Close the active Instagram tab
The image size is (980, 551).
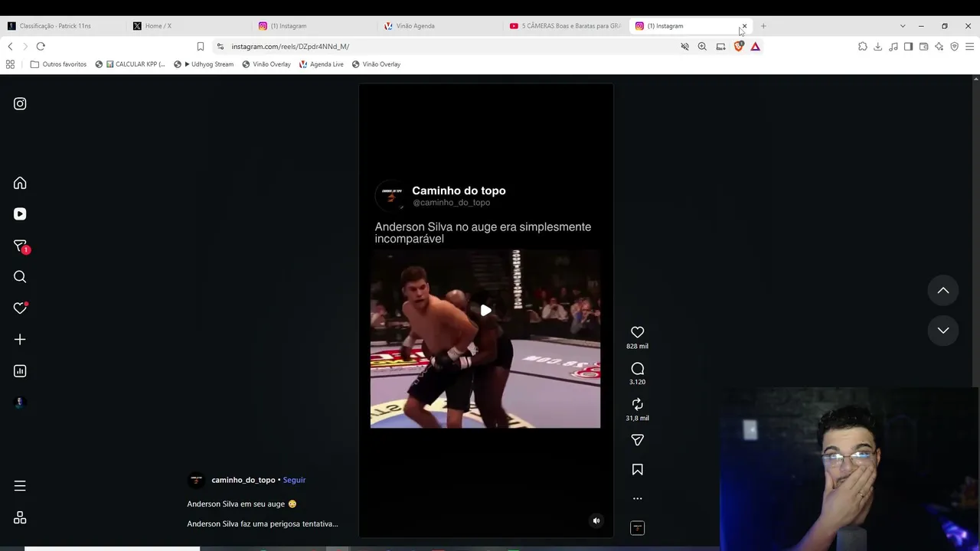pyautogui.click(x=744, y=26)
